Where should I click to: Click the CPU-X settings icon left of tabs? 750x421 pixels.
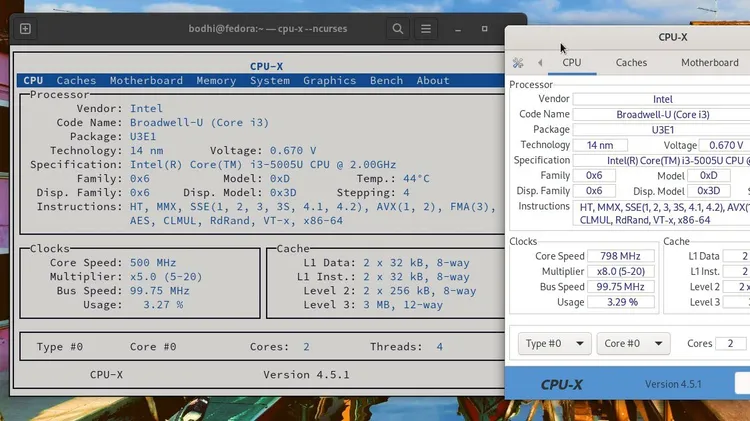point(518,63)
